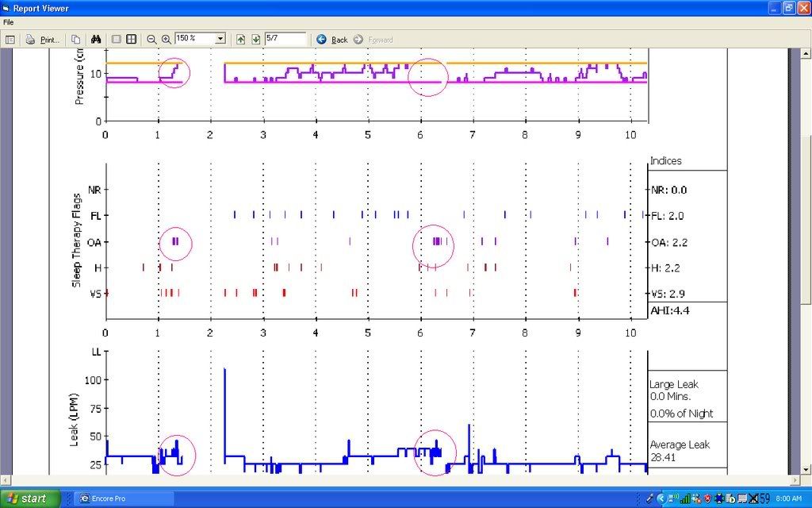This screenshot has width=812, height=508.
Task: Click the zoom in magnifier
Action: pyautogui.click(x=167, y=40)
